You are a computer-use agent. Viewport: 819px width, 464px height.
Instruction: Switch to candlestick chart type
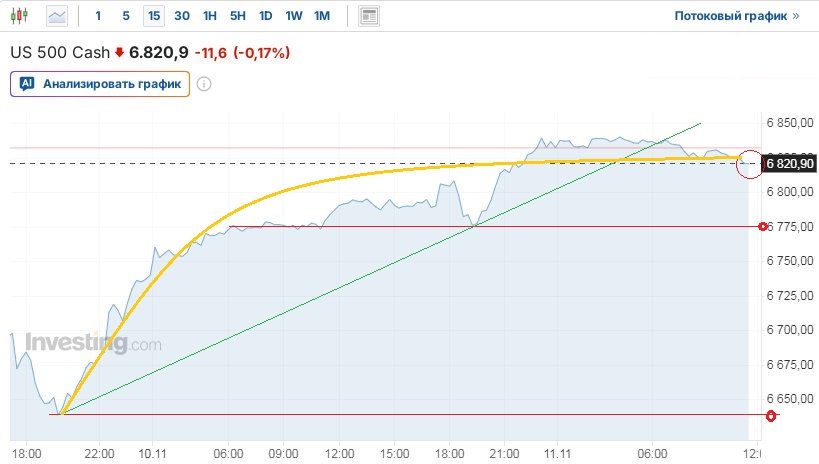[x=22, y=16]
